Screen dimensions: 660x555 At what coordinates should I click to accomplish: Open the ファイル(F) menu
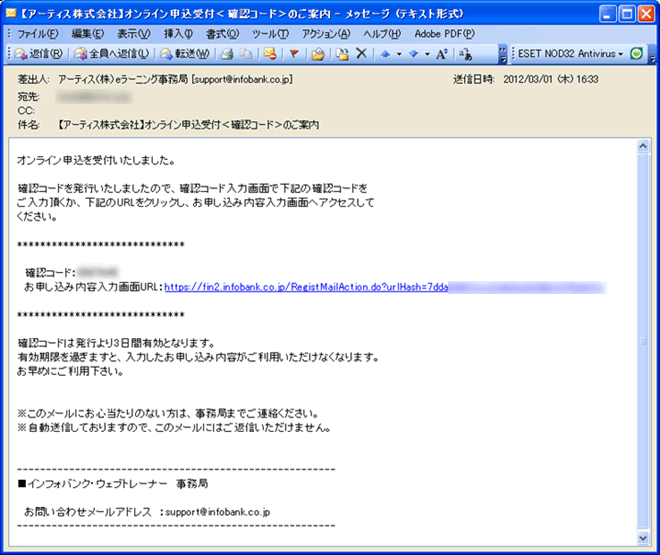(x=37, y=34)
